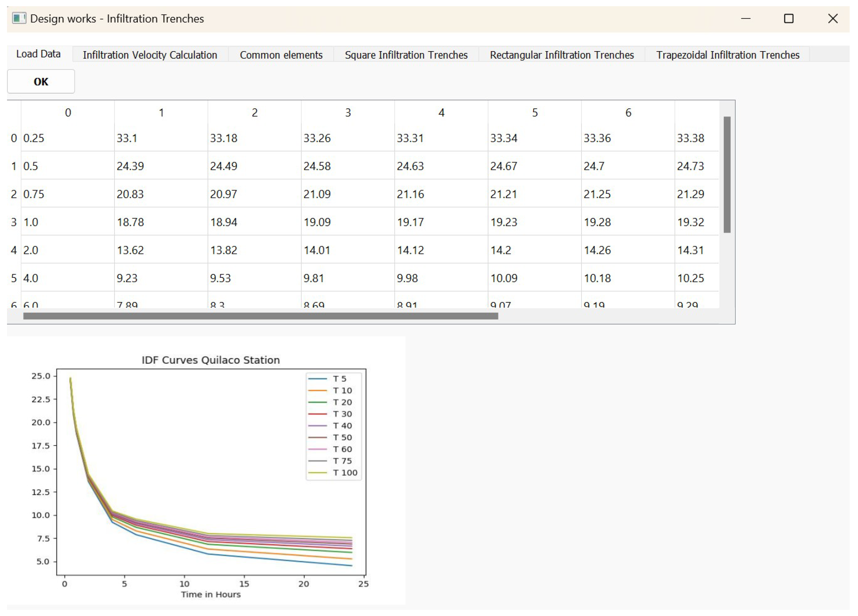858x616 pixels.
Task: Click the app icon in title bar
Action: click(x=19, y=18)
